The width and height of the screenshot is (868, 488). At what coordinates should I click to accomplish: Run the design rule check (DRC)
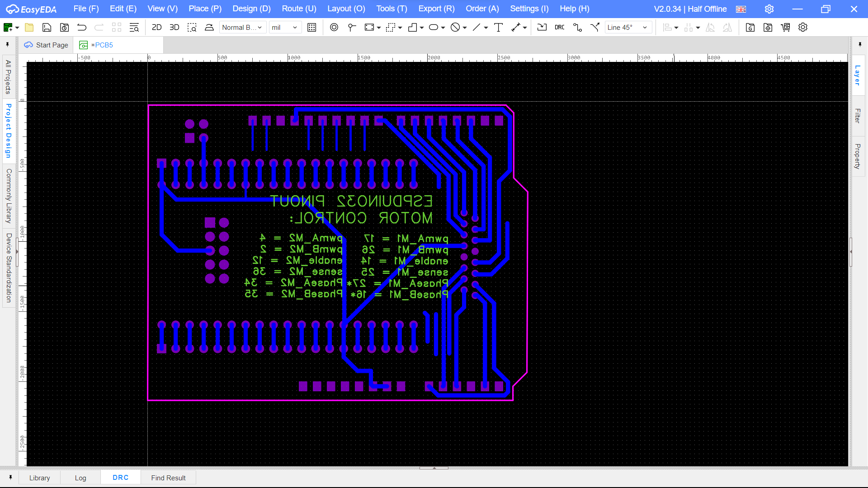[559, 27]
